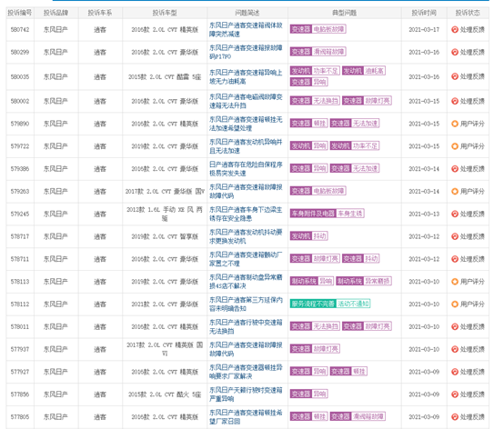Click the status icon for complaint 578011
The width and height of the screenshot is (504, 429).
point(455,326)
